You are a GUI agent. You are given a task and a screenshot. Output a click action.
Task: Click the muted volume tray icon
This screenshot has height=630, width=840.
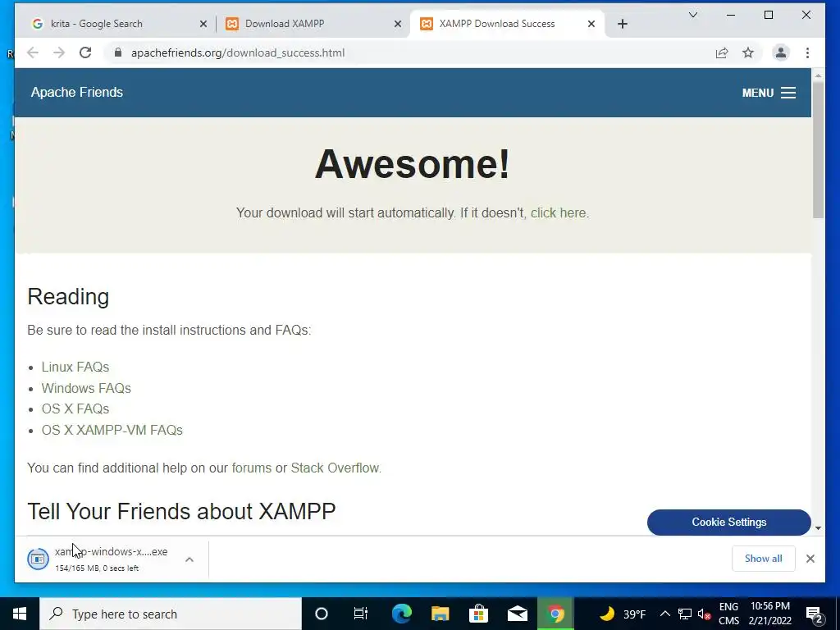click(704, 614)
